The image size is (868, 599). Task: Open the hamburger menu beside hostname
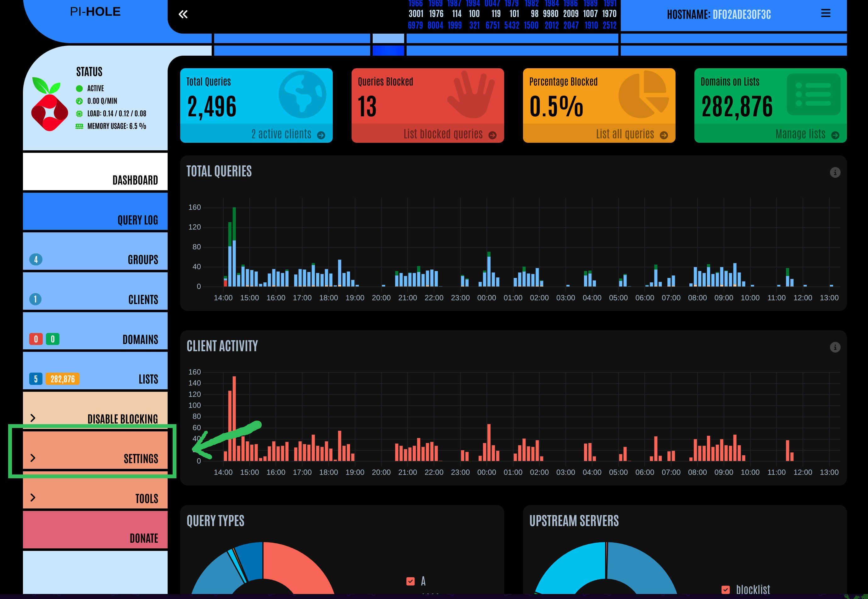826,13
